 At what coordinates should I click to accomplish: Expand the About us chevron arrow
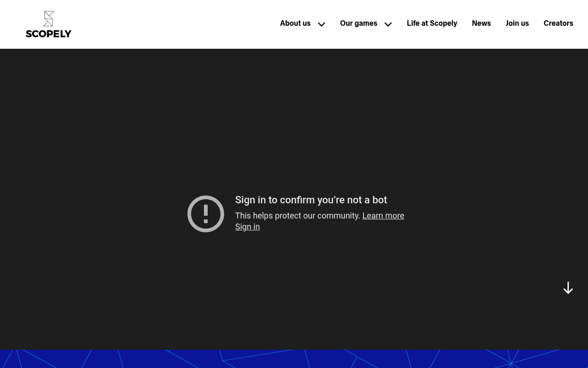click(x=322, y=24)
